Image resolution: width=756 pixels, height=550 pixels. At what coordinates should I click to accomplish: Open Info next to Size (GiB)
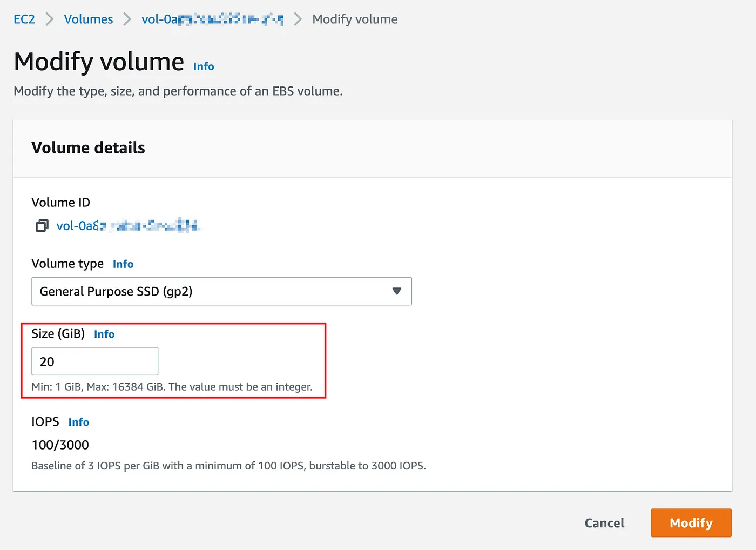pyautogui.click(x=104, y=334)
